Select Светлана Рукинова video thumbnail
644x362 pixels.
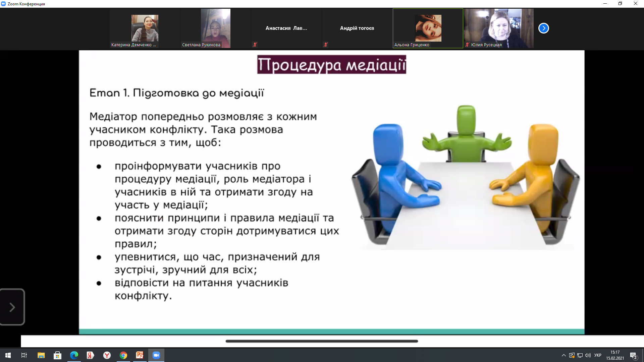(x=215, y=28)
